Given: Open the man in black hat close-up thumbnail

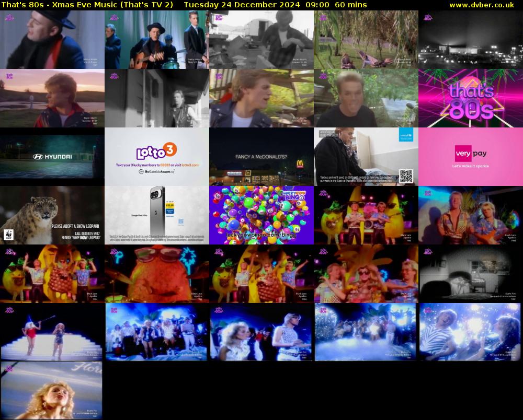Looking at the screenshot, I should 52,40.
